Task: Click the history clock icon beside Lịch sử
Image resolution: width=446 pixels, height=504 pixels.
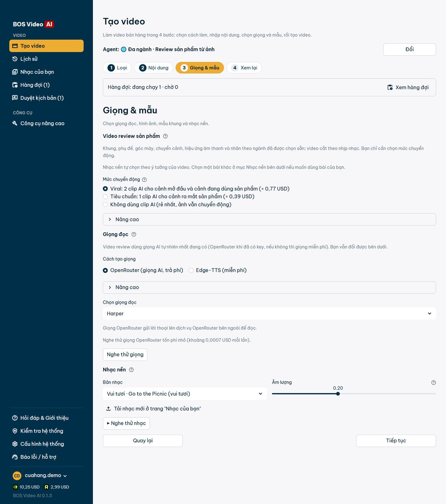Action: click(15, 59)
